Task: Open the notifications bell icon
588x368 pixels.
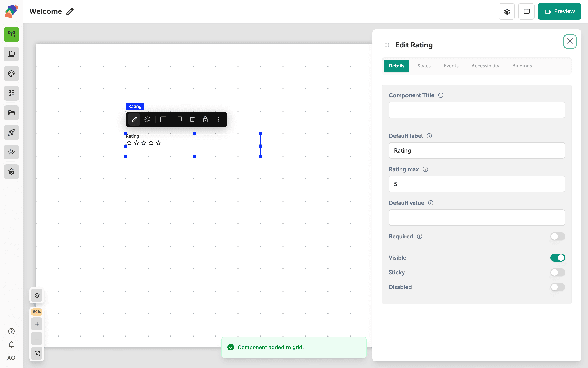Action: (11, 344)
